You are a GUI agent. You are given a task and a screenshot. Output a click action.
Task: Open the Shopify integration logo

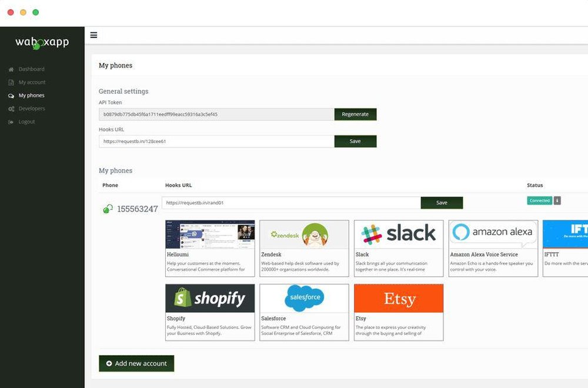click(x=210, y=299)
